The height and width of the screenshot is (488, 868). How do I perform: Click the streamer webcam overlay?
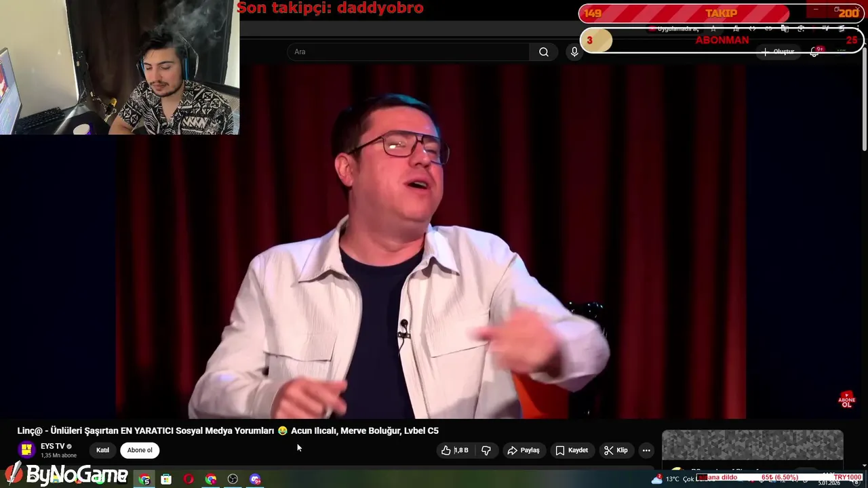point(119,67)
